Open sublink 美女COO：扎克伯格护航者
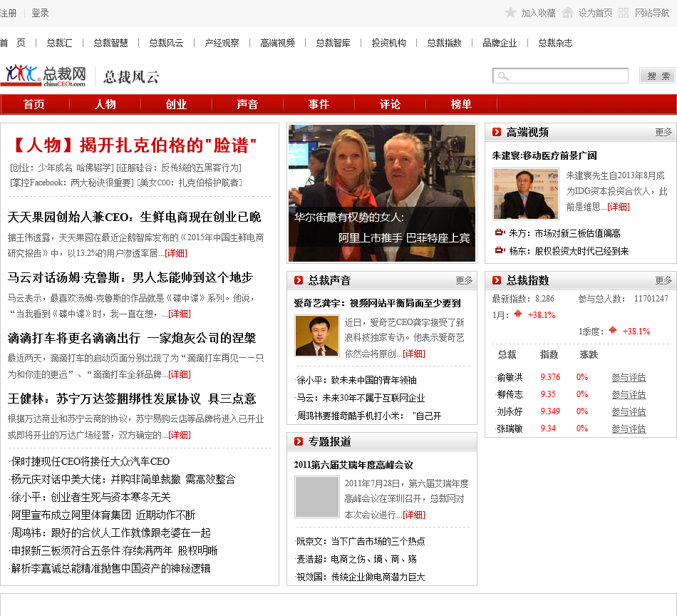 [x=190, y=183]
